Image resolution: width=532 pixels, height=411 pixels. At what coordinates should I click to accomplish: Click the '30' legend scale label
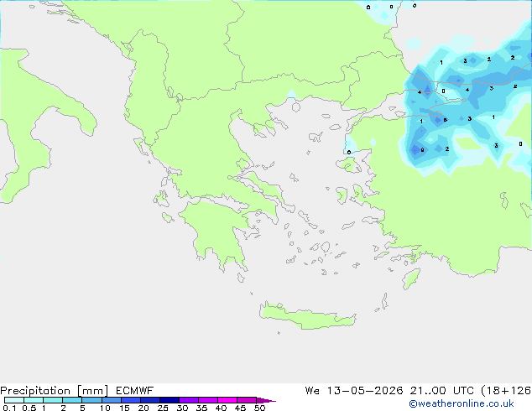pos(182,408)
